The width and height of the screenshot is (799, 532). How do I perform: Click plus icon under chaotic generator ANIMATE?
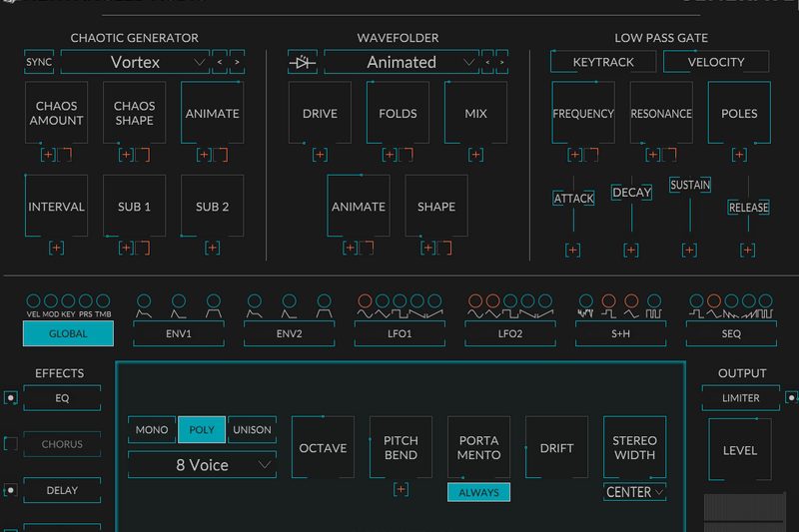205,155
